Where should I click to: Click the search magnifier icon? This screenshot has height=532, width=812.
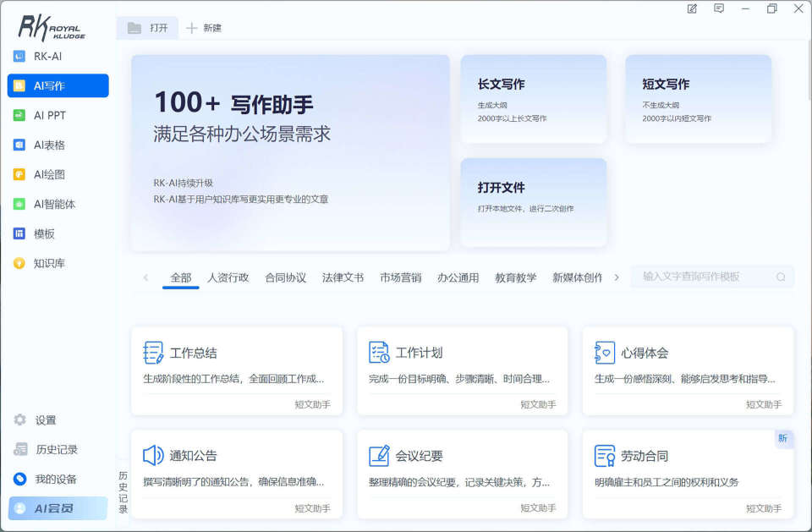780,277
